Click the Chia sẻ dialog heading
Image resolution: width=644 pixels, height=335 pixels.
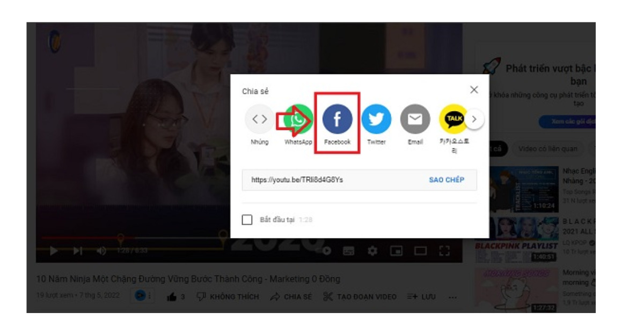coord(255,92)
